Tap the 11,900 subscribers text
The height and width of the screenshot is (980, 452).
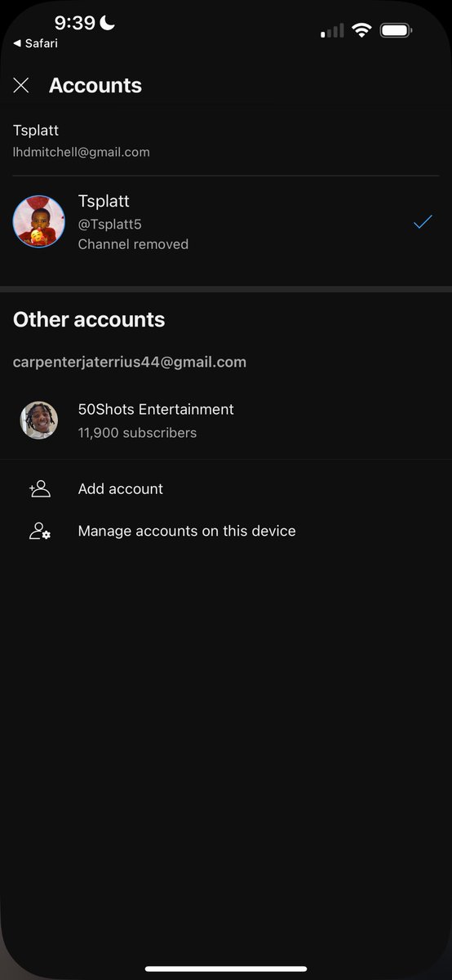coord(137,433)
